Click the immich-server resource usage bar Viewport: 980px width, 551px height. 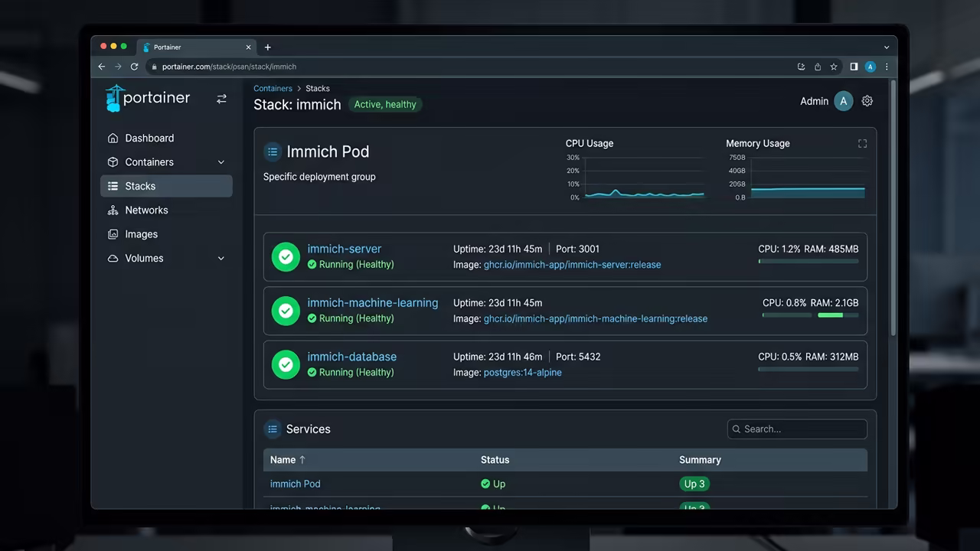(808, 261)
